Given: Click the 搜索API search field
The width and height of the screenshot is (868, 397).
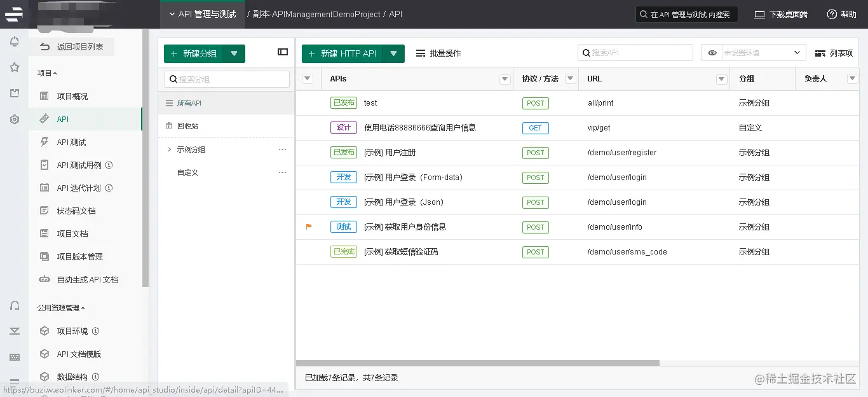Looking at the screenshot, I should point(635,53).
